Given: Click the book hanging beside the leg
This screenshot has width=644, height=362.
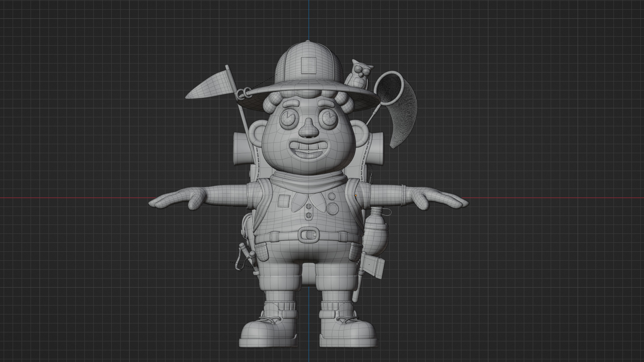Looking at the screenshot, I should tap(373, 266).
